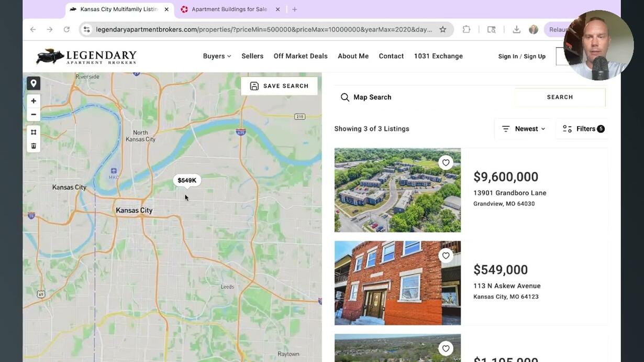Click the browser forward arrow

point(50,30)
